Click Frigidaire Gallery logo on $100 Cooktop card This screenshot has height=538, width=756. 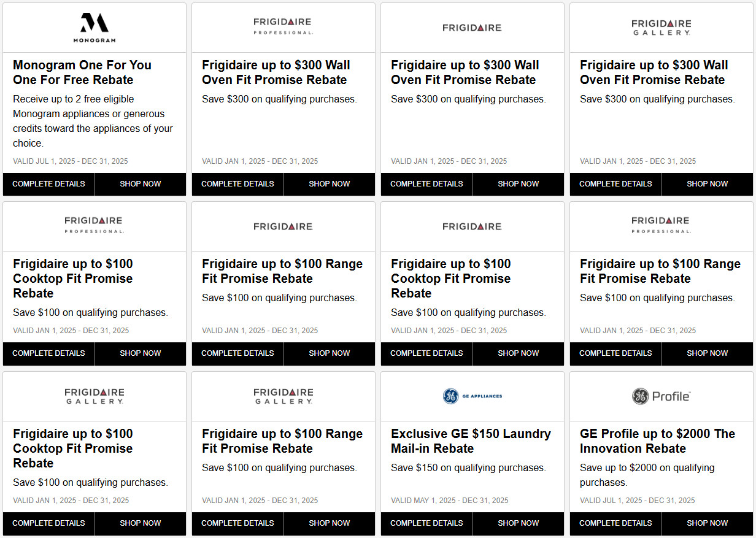pyautogui.click(x=94, y=396)
